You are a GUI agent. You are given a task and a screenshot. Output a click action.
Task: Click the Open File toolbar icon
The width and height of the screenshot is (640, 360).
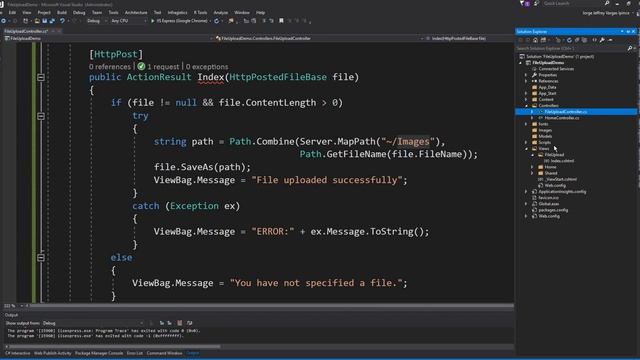point(37,20)
